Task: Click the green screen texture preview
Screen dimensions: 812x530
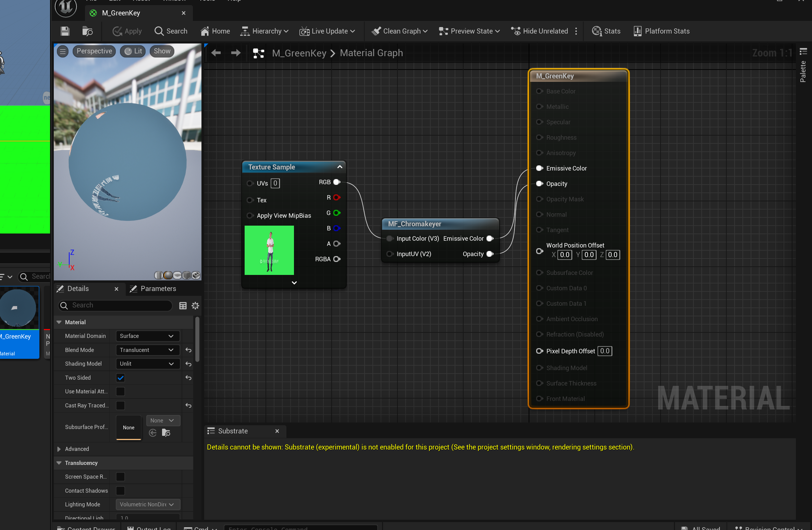Action: (269, 250)
